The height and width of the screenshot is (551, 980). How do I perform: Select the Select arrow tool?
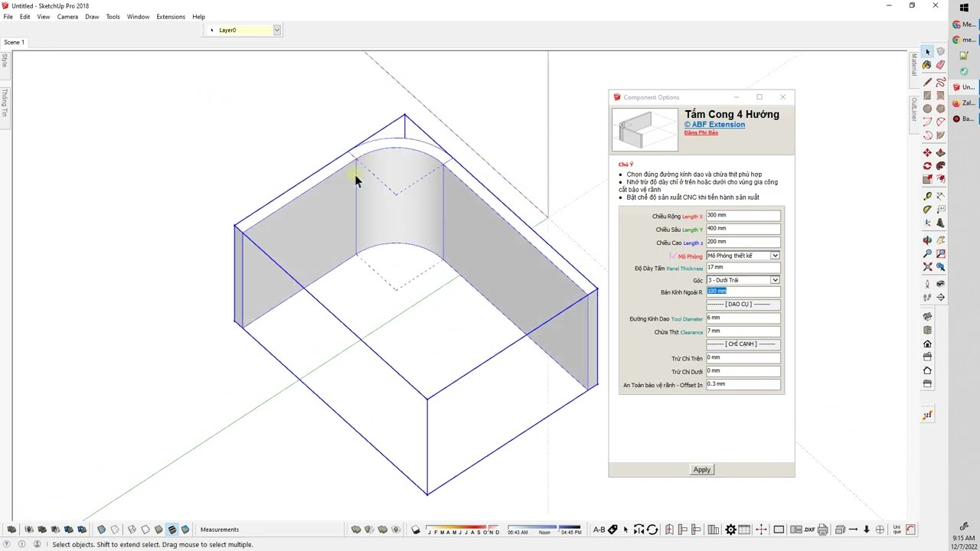coord(927,52)
